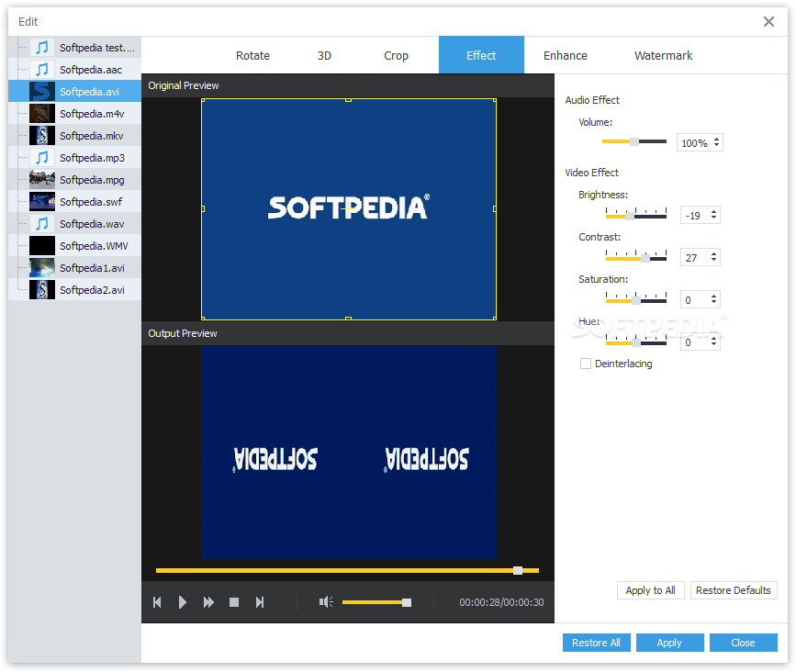Select the music icon for Softpedia.aac
This screenshot has height=672, width=796.
[42, 70]
